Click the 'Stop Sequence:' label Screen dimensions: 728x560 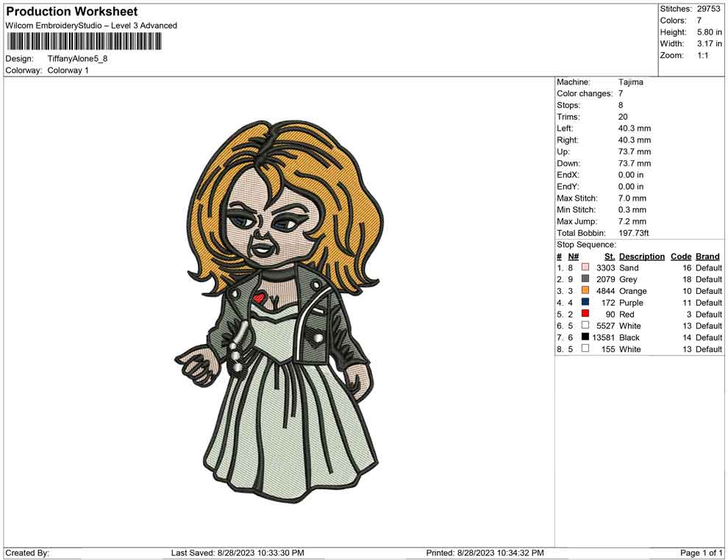click(x=586, y=245)
